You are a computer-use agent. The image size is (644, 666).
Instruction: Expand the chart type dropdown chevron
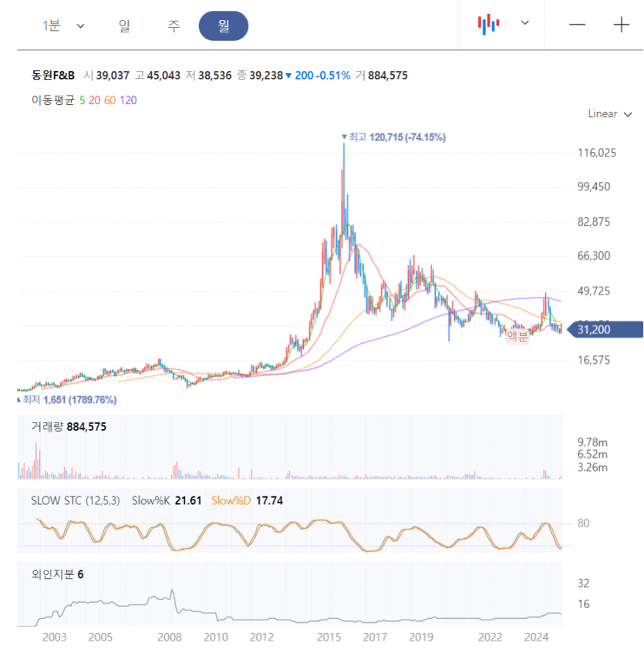coord(525,22)
